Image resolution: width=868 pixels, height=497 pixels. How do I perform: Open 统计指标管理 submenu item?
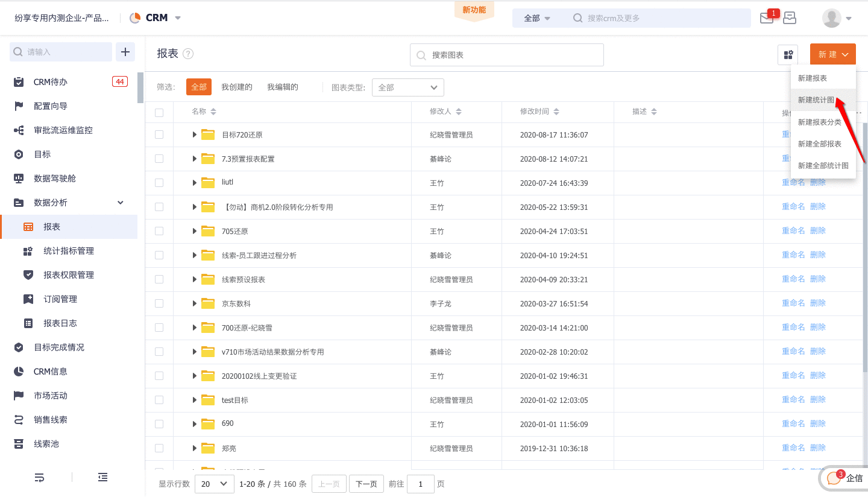tap(69, 251)
